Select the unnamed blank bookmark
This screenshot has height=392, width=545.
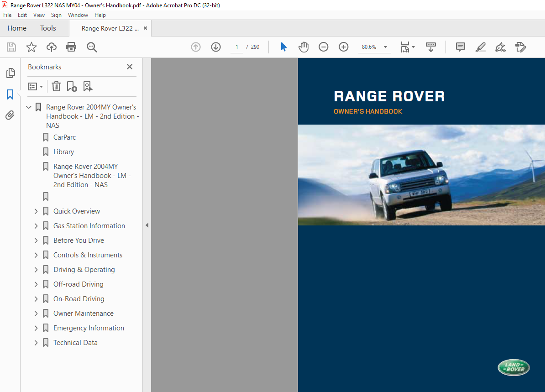click(x=46, y=197)
